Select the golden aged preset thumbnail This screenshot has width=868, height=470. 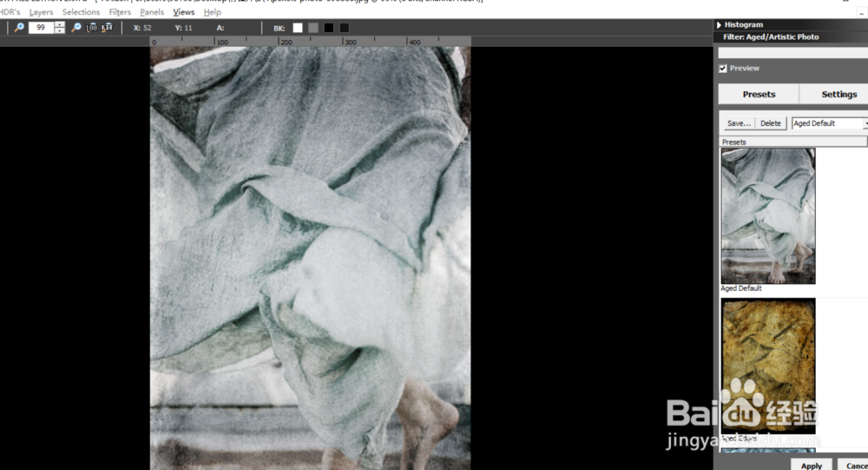click(768, 366)
